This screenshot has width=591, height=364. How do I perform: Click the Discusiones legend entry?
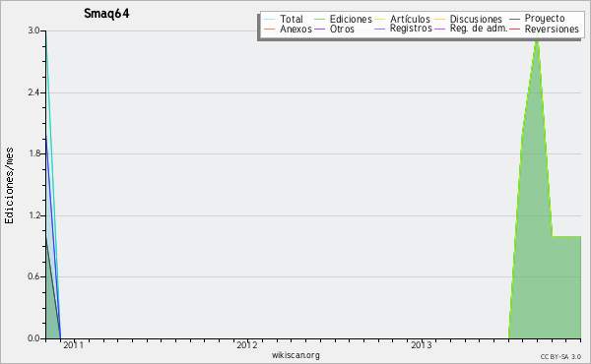click(x=476, y=19)
